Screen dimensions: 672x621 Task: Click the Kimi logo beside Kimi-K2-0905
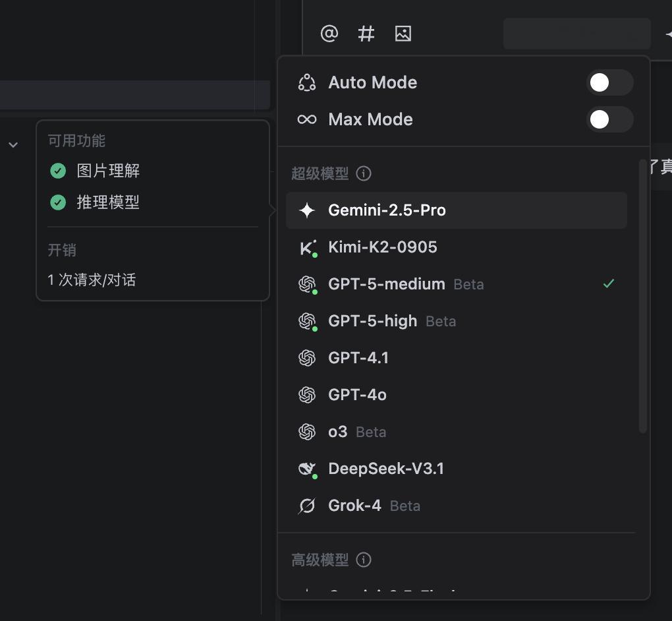point(307,247)
